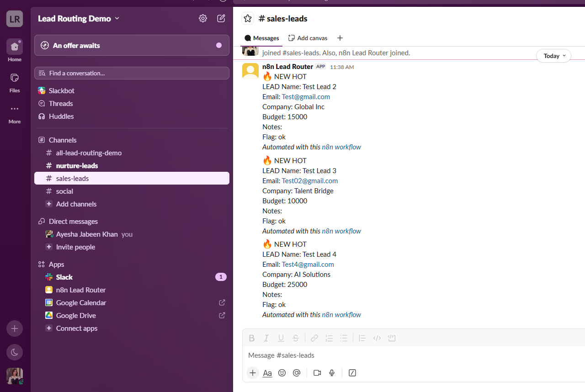This screenshot has height=392, width=585.
Task: Toggle inline code formatting
Action: point(377,338)
